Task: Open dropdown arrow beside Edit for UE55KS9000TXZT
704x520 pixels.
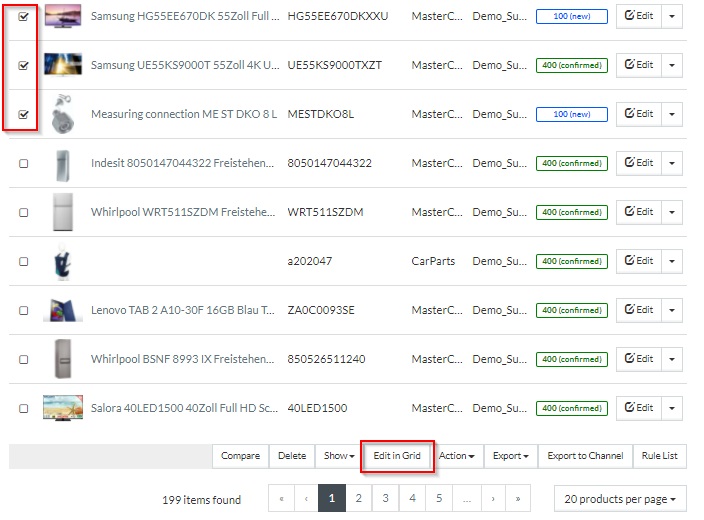Action: [x=672, y=65]
